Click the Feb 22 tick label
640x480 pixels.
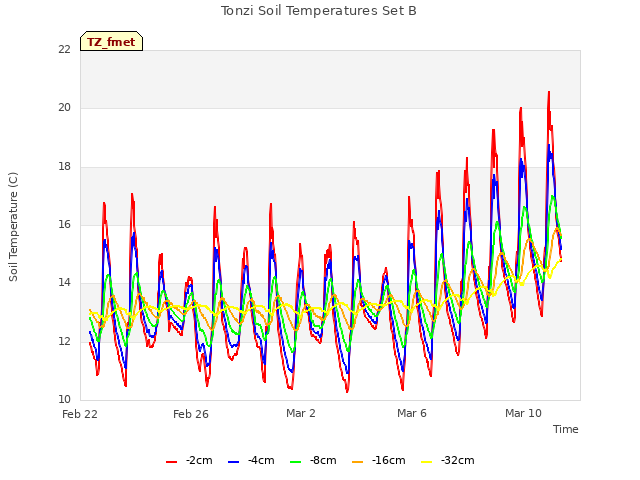(x=80, y=414)
